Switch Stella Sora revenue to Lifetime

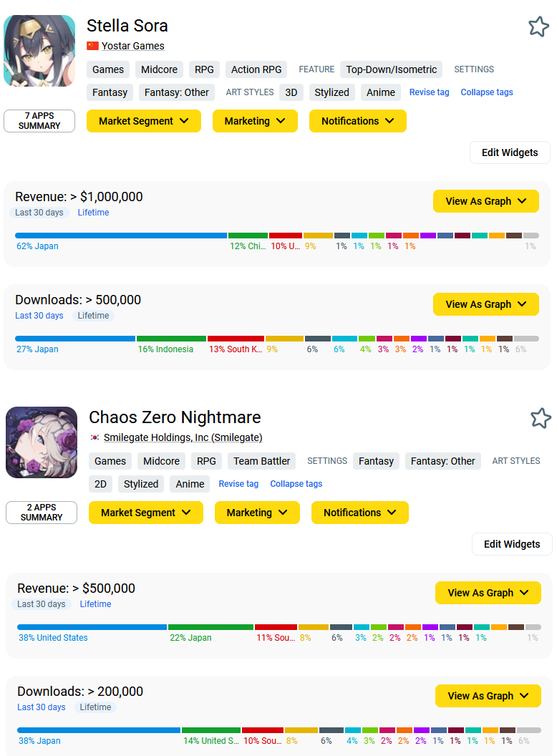(x=93, y=213)
